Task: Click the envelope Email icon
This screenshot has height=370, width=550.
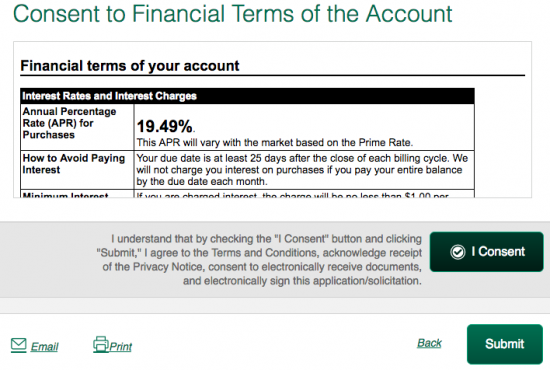Action: click(19, 345)
